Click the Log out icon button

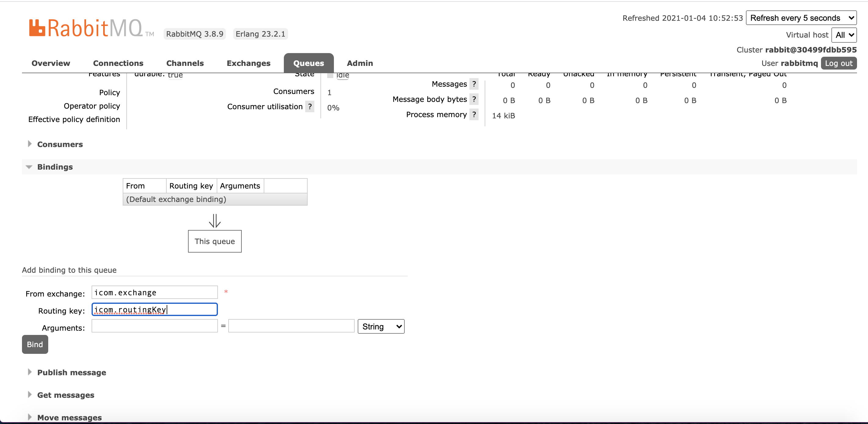point(839,63)
